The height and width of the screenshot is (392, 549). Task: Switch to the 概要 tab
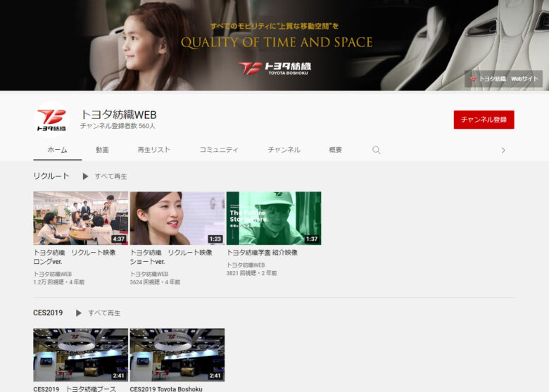(336, 150)
